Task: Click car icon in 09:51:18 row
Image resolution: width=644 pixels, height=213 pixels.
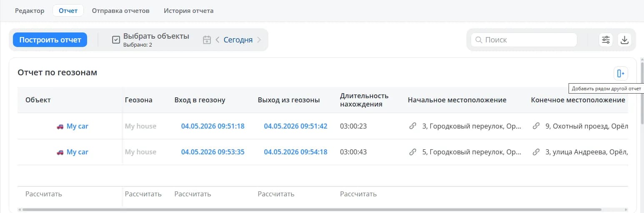Action: click(x=60, y=126)
